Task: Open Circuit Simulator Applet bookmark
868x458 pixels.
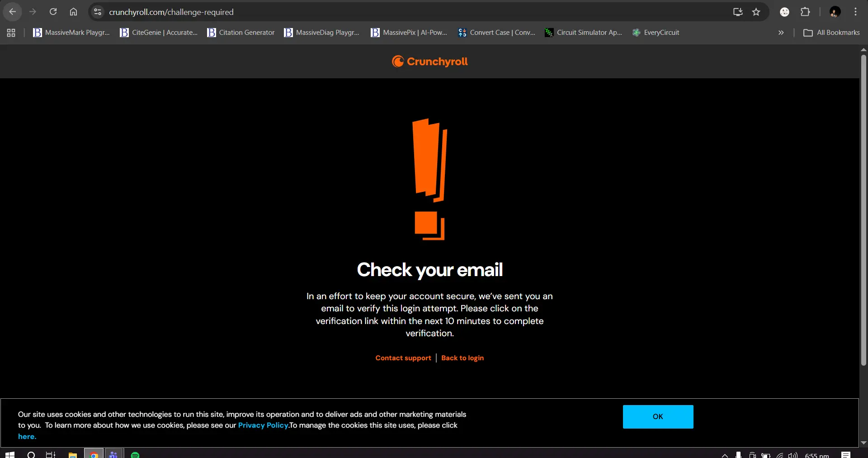Action: point(584,33)
